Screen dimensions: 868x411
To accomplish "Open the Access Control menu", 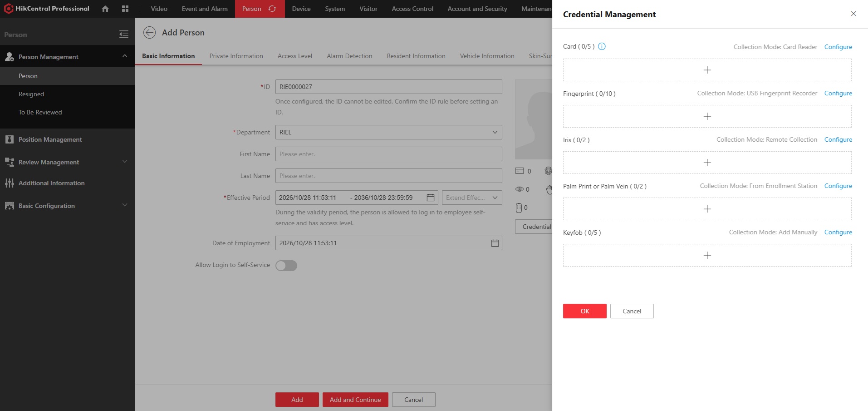I will (412, 9).
